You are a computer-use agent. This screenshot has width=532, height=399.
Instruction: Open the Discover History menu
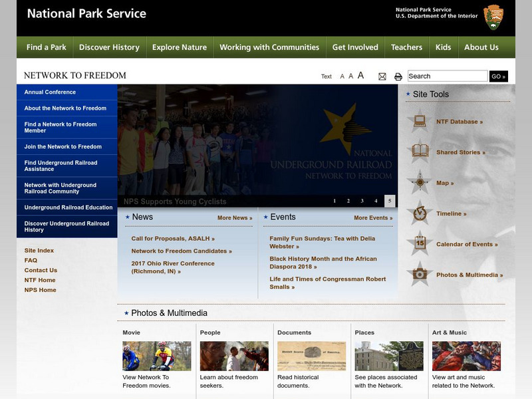click(109, 47)
